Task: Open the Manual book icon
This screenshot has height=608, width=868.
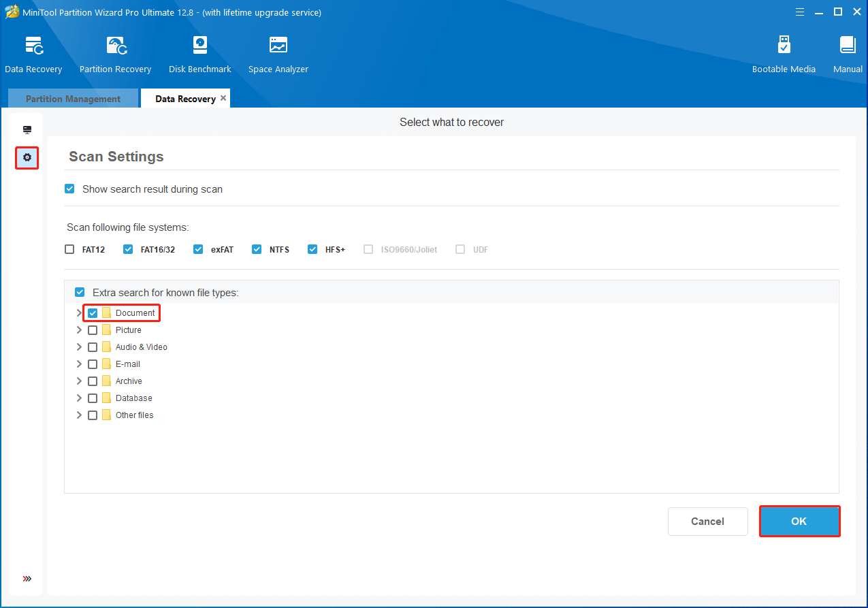Action: [x=848, y=46]
